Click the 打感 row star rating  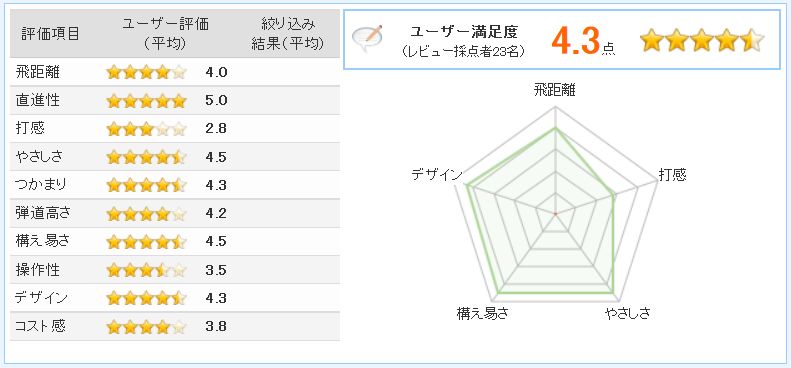[147, 129]
